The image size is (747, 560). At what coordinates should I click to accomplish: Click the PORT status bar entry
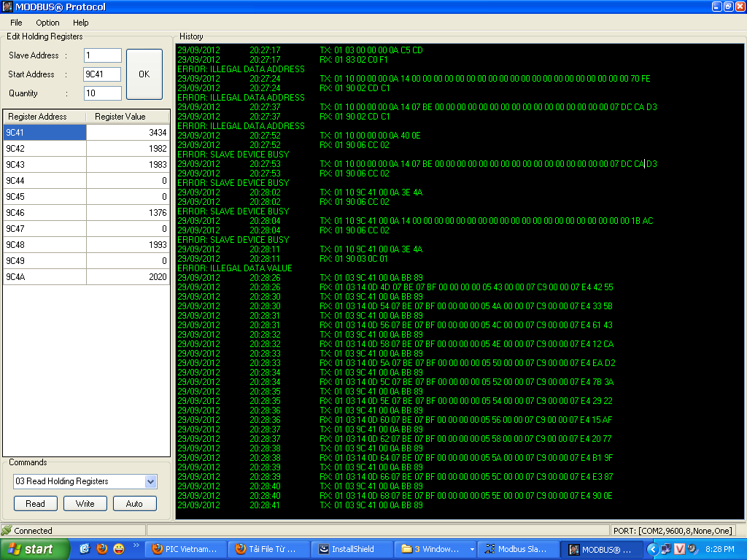coord(672,531)
